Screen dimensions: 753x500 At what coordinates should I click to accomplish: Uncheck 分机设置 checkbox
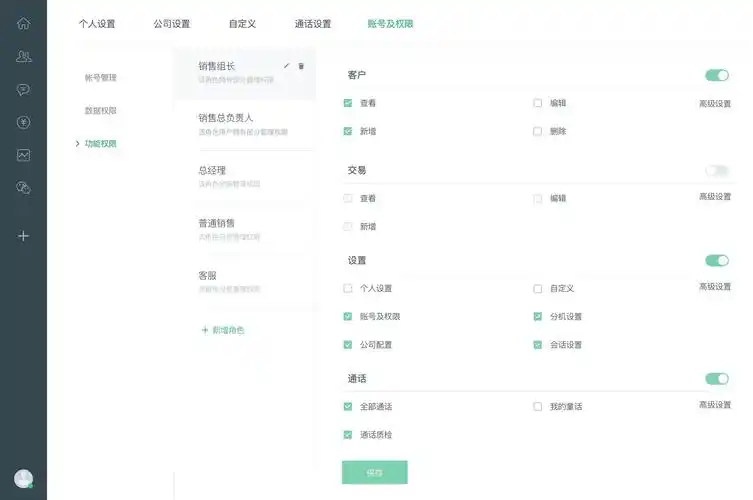[537, 316]
